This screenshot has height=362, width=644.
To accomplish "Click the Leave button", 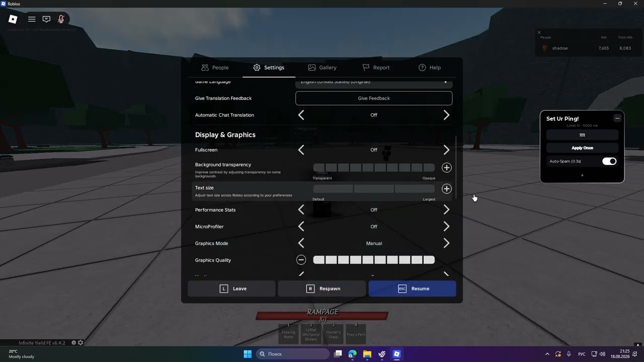I will point(231,289).
